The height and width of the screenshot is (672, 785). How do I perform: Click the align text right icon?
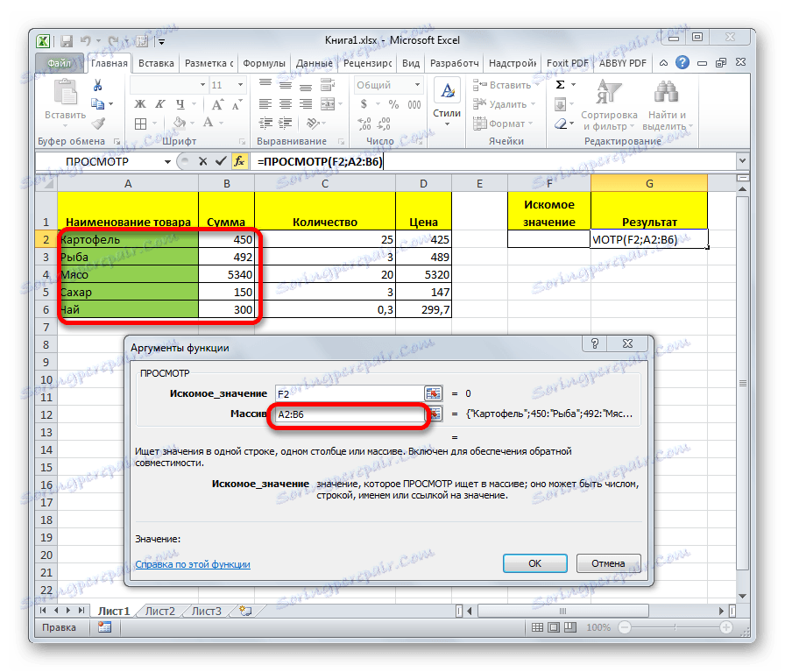click(x=306, y=104)
